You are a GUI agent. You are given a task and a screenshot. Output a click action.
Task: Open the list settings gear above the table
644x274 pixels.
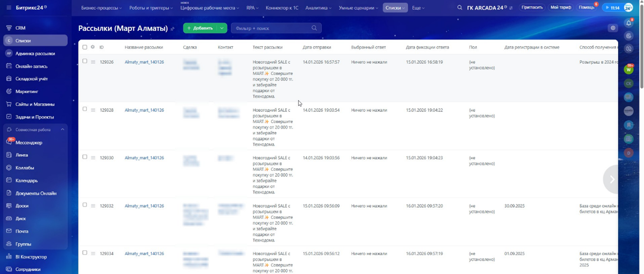tap(613, 28)
